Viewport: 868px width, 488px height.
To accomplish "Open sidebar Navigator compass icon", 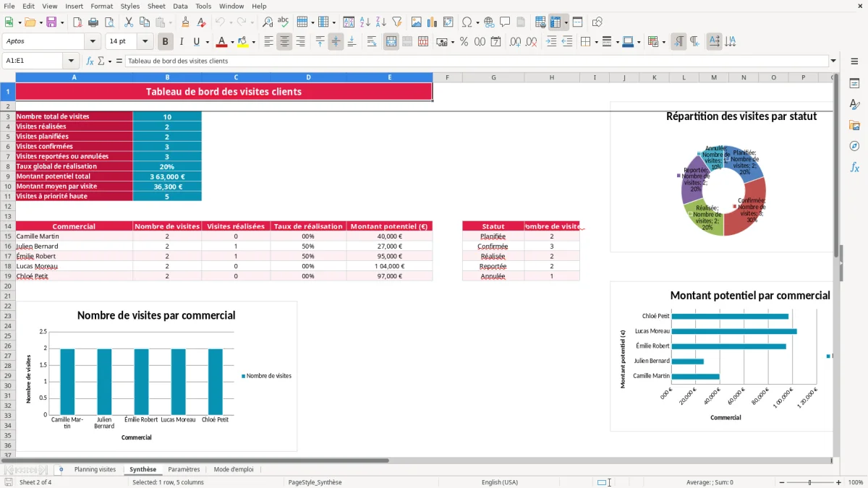I will pos(854,146).
